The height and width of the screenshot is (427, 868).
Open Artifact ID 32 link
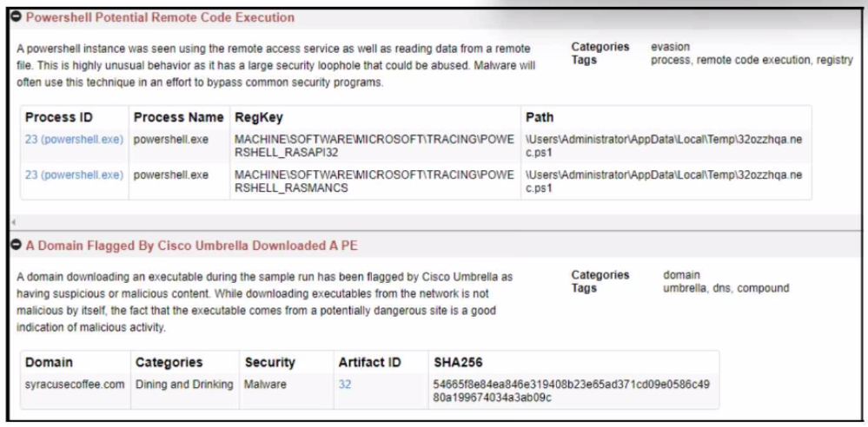[x=345, y=384]
